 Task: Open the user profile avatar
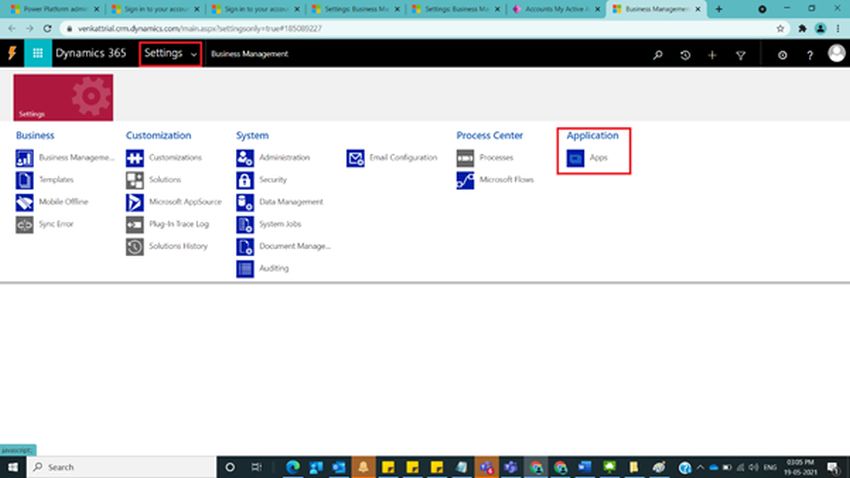point(837,54)
